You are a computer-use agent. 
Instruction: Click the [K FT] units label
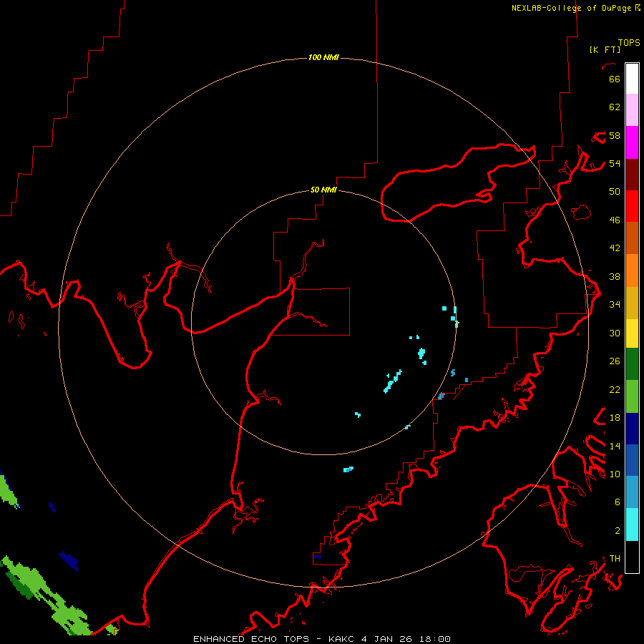605,49
